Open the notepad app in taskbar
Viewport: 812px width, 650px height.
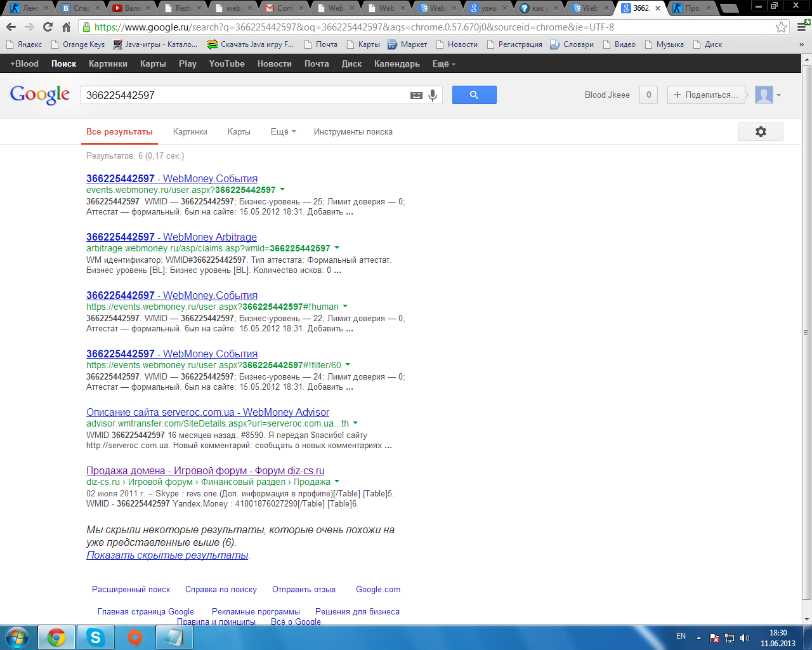pos(173,637)
